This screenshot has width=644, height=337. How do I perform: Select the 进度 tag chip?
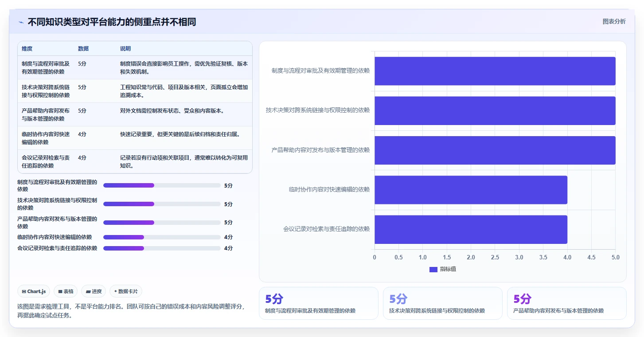click(94, 291)
